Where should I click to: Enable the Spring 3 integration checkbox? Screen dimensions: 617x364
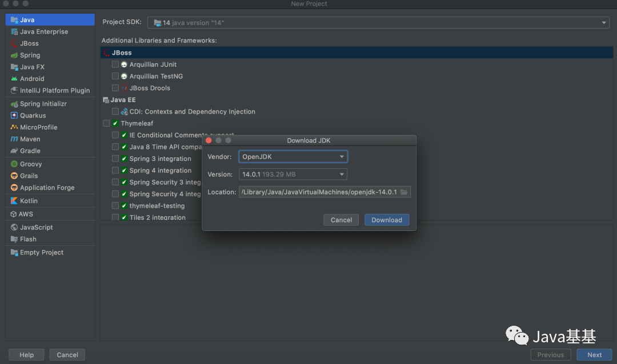pos(115,159)
